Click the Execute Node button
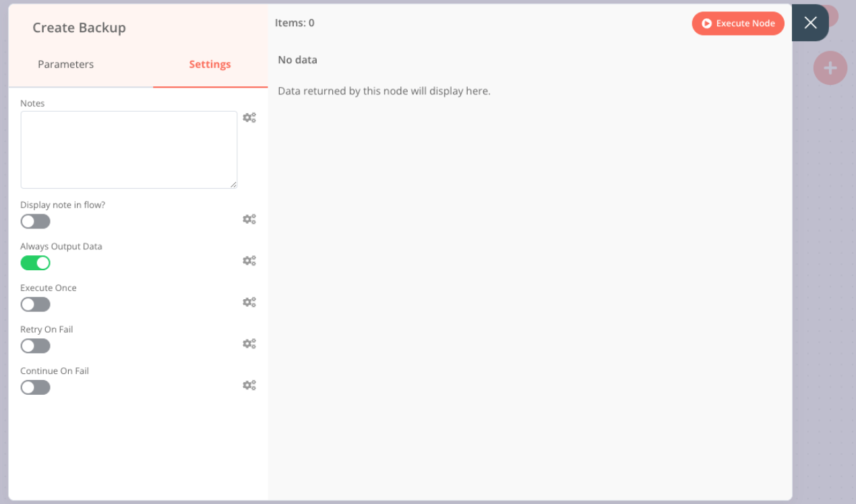Screen dimensions: 856x504 coord(738,23)
